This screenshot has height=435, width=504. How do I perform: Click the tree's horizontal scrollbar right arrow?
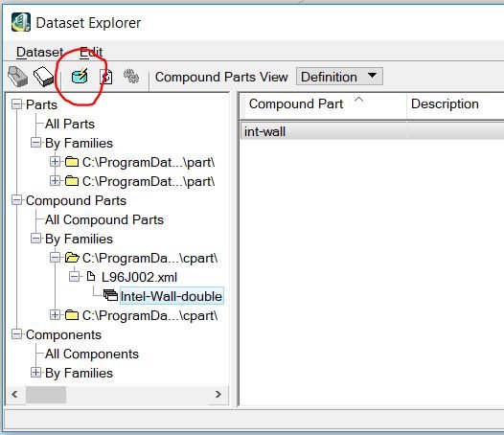pos(218,394)
